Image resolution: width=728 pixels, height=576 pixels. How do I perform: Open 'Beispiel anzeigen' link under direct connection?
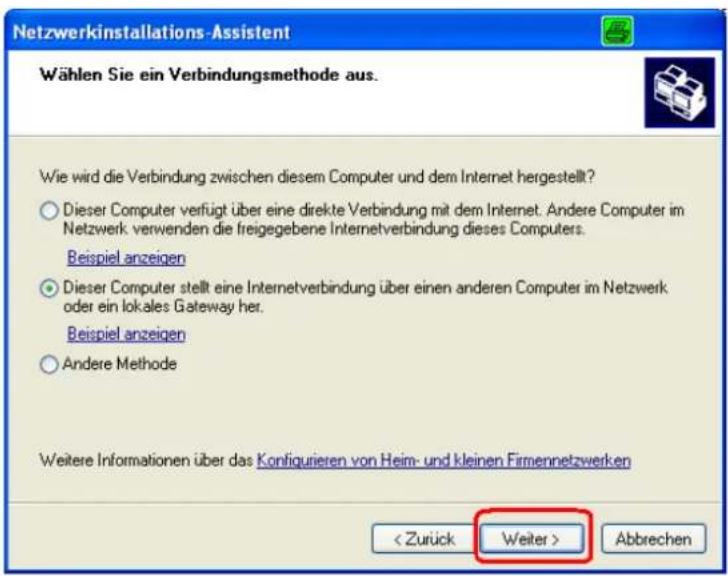126,258
